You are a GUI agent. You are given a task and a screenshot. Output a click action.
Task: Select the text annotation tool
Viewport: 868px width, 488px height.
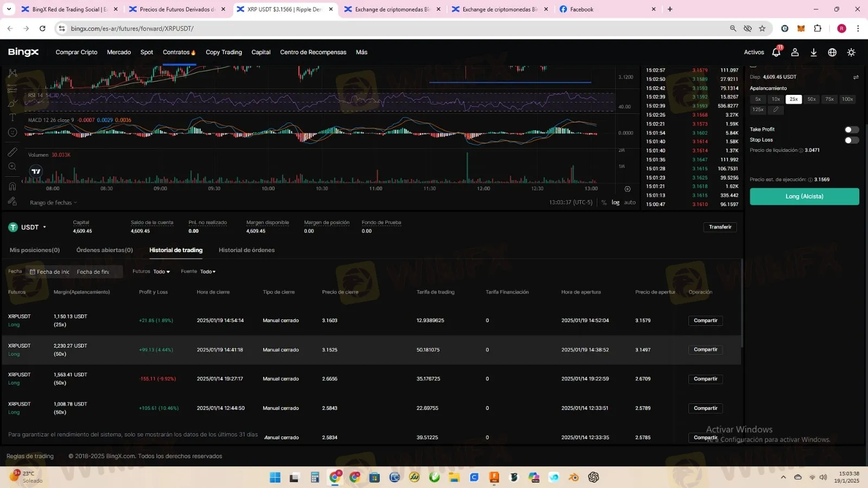point(12,117)
